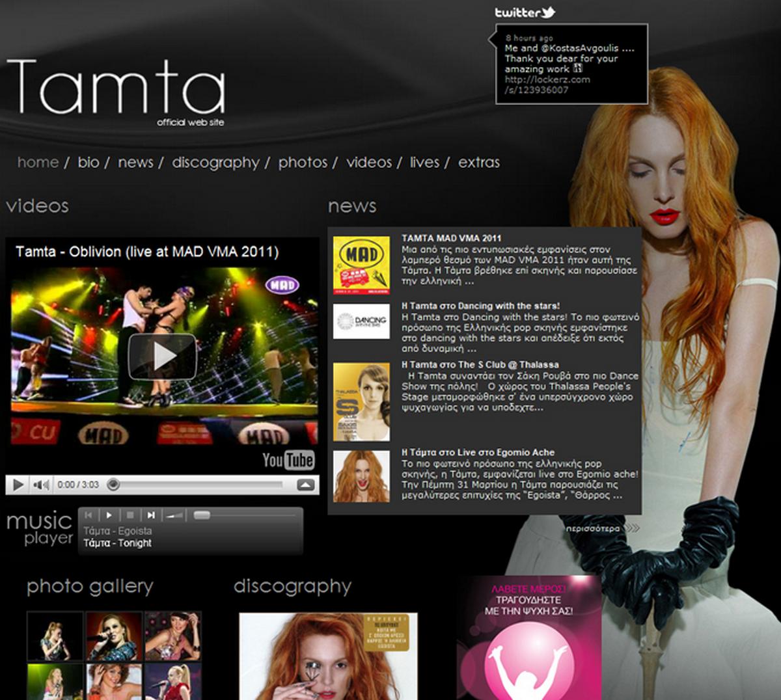Open the lockerz.com link in tweet
The height and width of the screenshot is (700, 781).
click(x=547, y=85)
